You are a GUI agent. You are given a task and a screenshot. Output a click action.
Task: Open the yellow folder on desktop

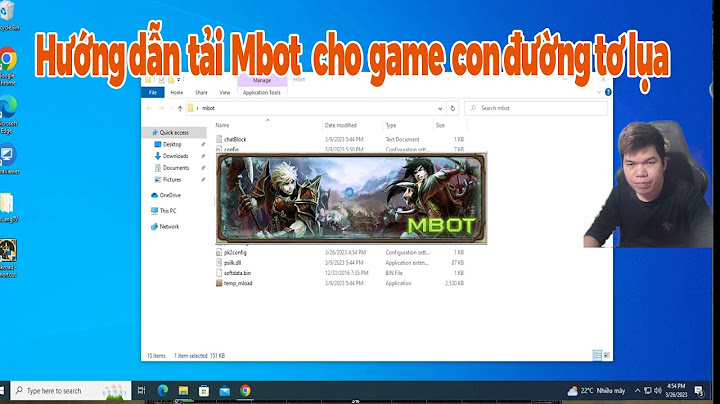point(8,208)
